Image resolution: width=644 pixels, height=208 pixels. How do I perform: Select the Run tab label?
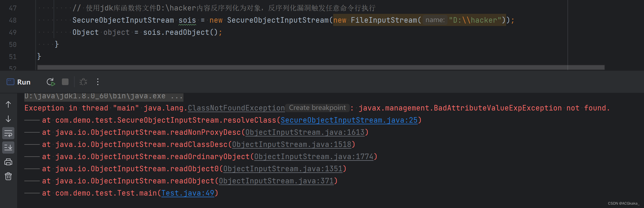24,82
